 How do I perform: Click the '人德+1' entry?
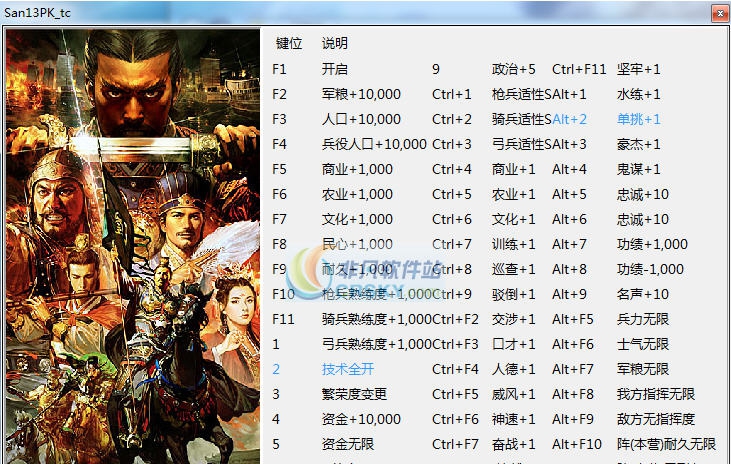point(513,369)
